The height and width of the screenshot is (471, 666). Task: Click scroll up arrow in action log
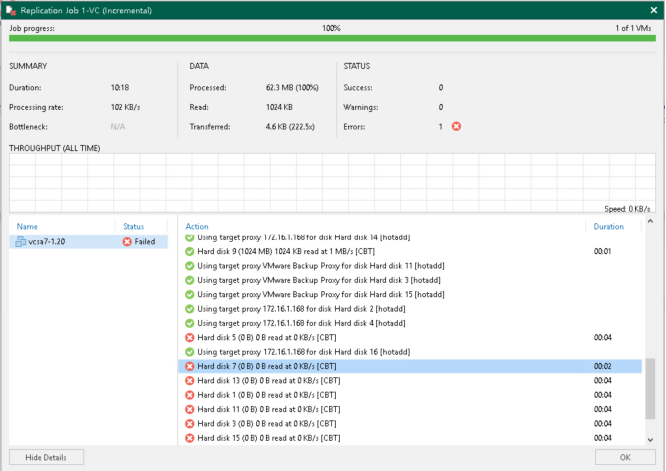click(x=650, y=221)
